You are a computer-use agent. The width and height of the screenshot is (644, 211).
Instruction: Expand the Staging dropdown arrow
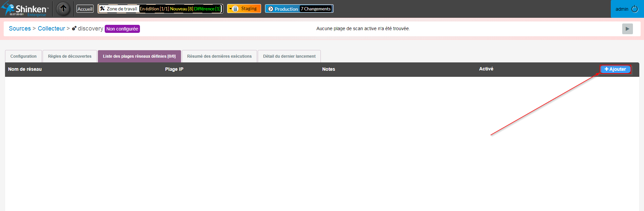point(231,9)
